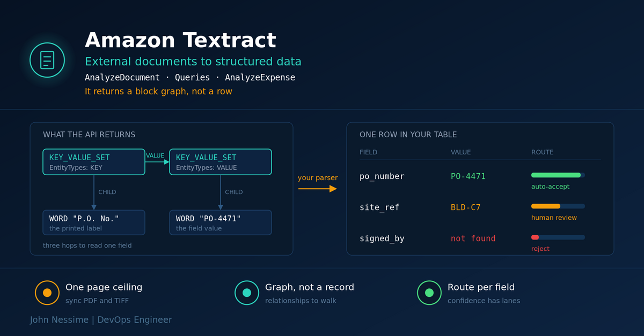Click the po_number field cell

click(382, 176)
